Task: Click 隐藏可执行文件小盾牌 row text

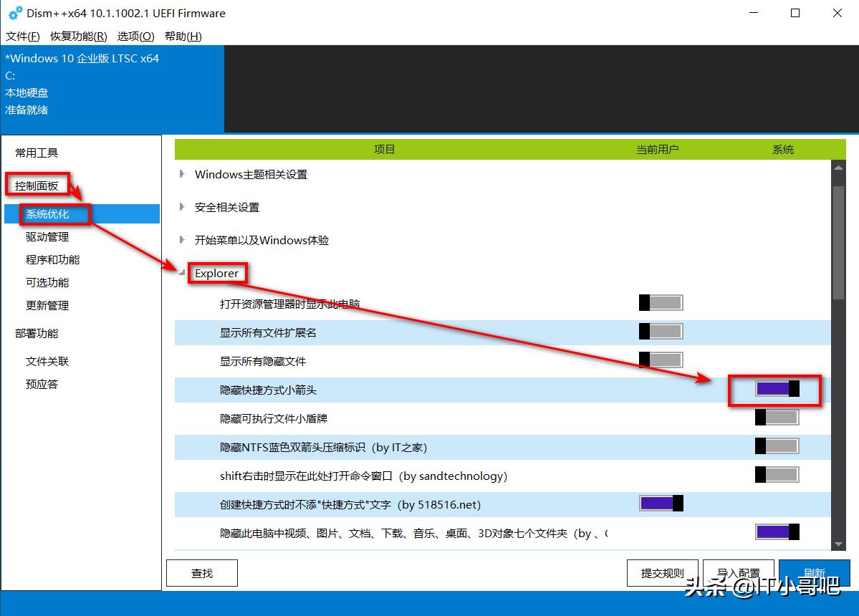Action: [x=274, y=418]
